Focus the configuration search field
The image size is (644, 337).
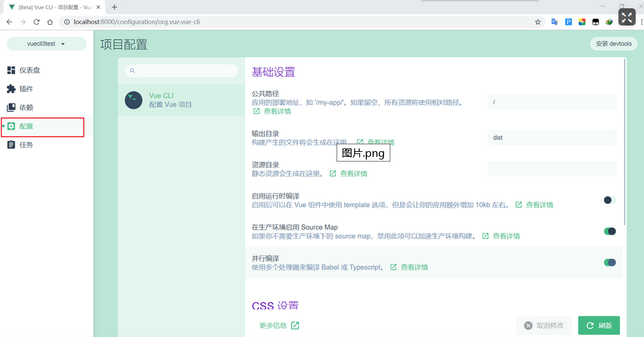point(182,70)
